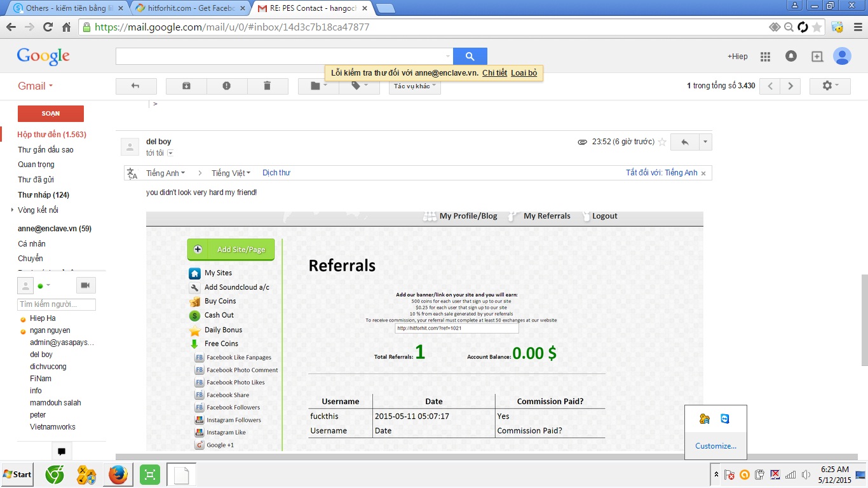Click the browser back arrow
This screenshot has height=488, width=868.
tap(11, 27)
